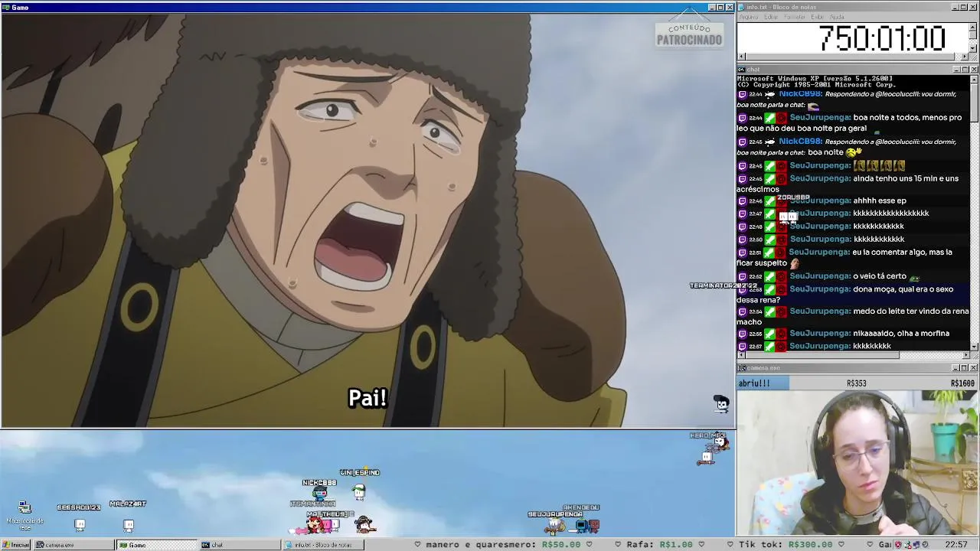The height and width of the screenshot is (551, 980).
Task: Click the camera.exe title bar icon
Action: (x=742, y=368)
